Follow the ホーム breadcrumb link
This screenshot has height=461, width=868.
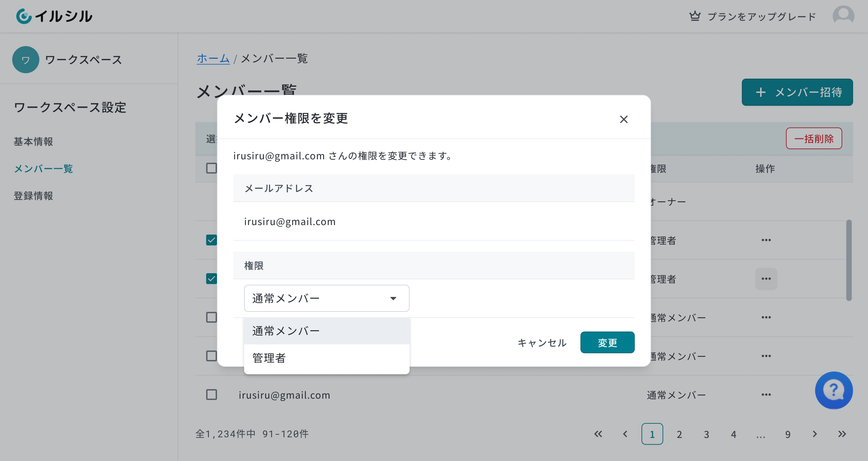[213, 58]
